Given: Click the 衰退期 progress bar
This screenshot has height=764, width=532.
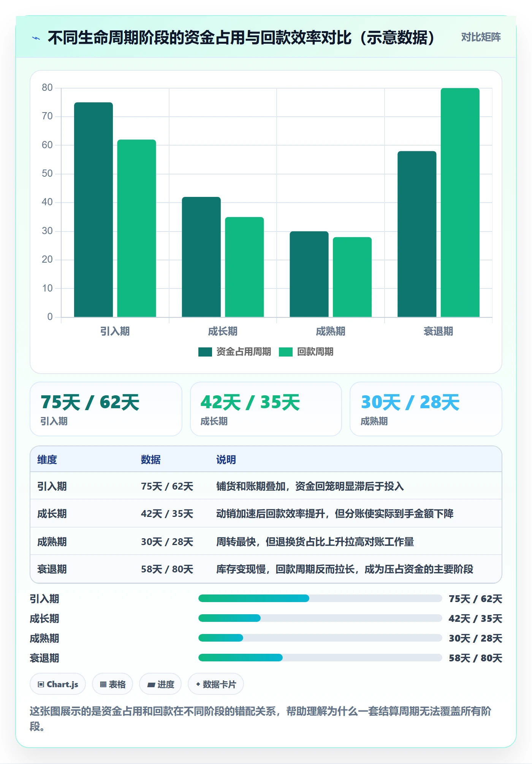Looking at the screenshot, I should coord(320,658).
